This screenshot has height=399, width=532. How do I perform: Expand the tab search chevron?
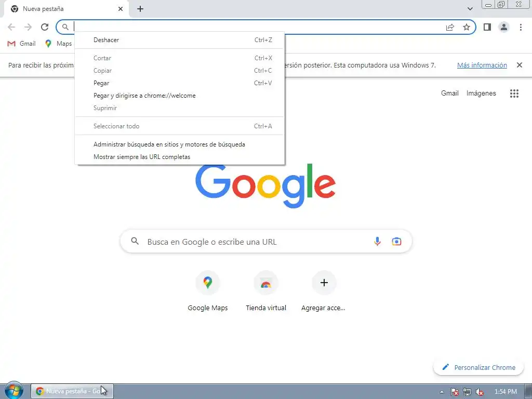pos(470,9)
